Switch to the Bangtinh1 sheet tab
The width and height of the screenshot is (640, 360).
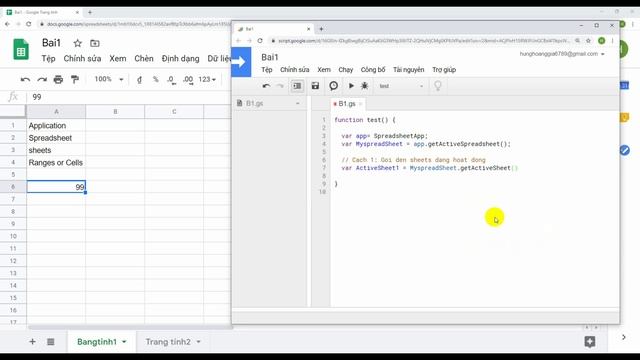coord(97,342)
